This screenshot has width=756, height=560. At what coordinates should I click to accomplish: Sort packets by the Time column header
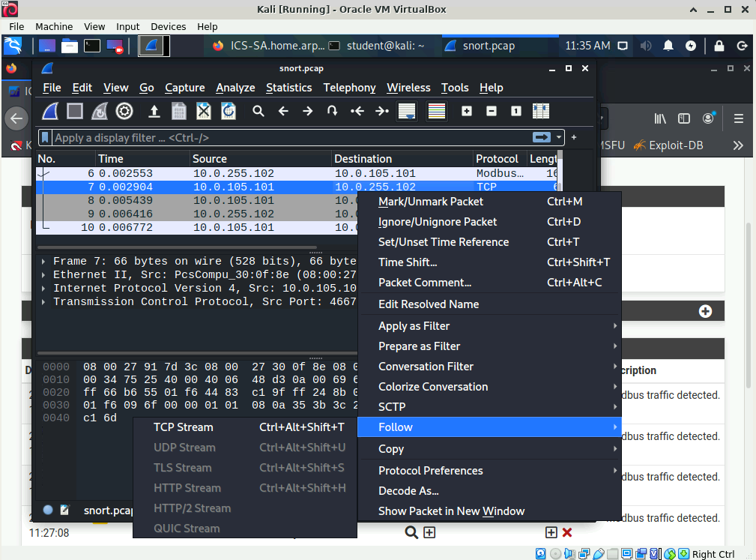click(x=142, y=159)
